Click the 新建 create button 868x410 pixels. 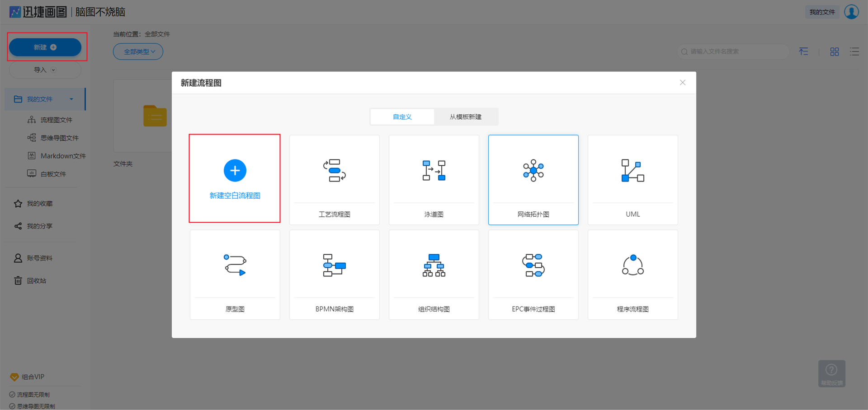point(45,47)
